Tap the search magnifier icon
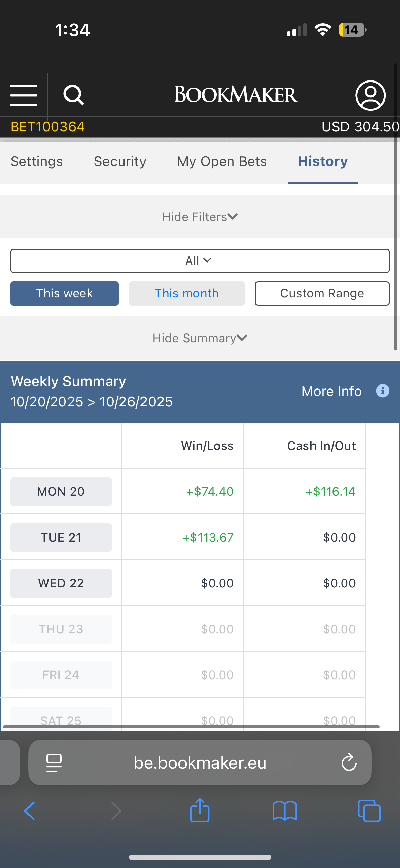 (x=74, y=95)
